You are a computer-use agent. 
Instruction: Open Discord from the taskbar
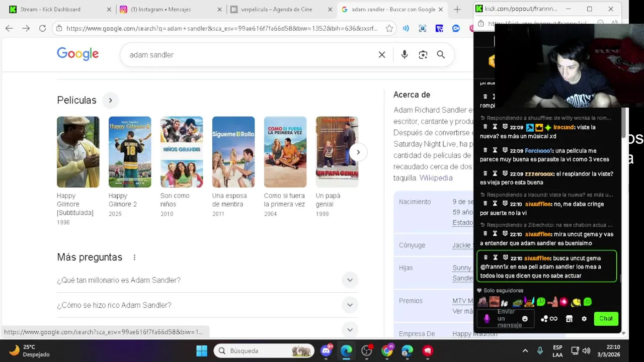(326, 350)
